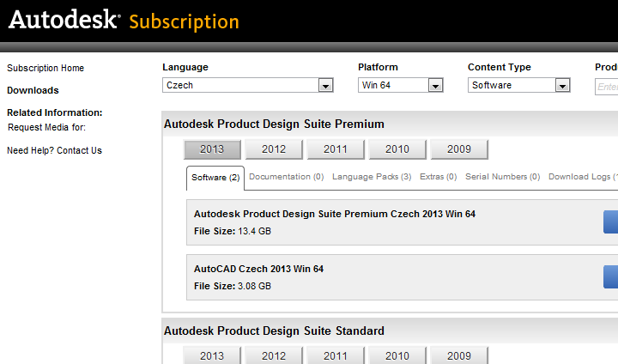Select 2009 under Product Design Suite Premium
This screenshot has height=364, width=618.
459,149
